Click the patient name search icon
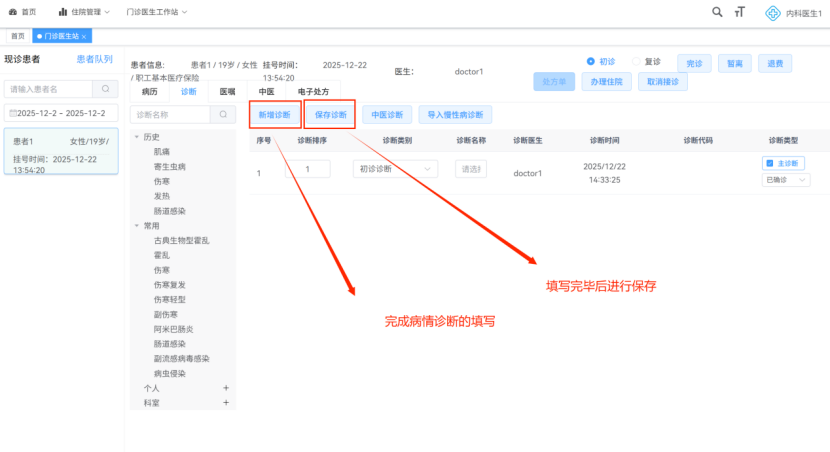 point(105,89)
